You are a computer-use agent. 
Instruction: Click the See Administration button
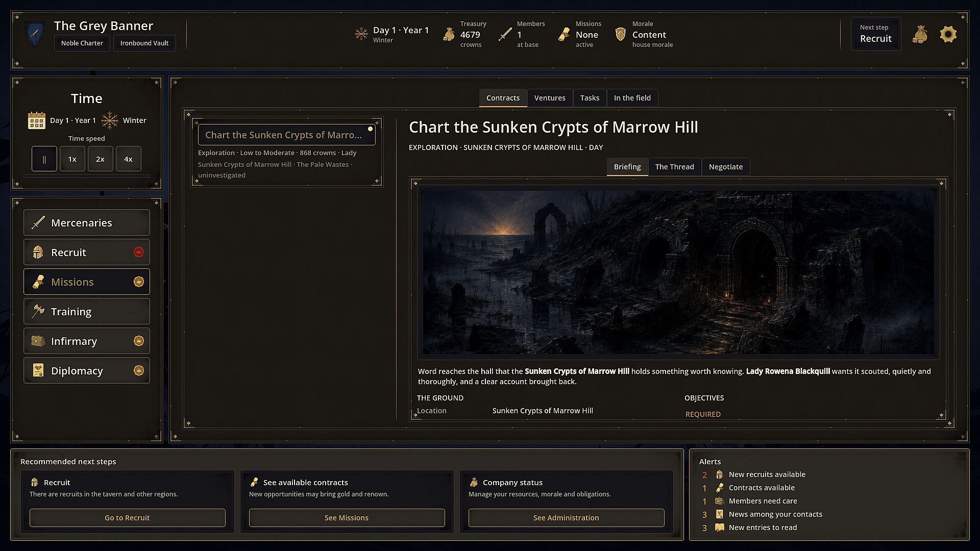click(x=566, y=517)
